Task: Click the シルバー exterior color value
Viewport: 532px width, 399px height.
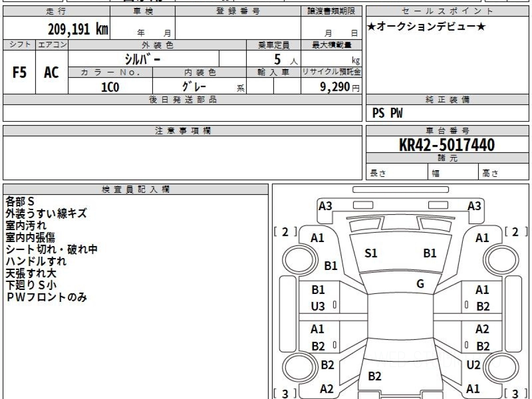Action: (x=142, y=59)
